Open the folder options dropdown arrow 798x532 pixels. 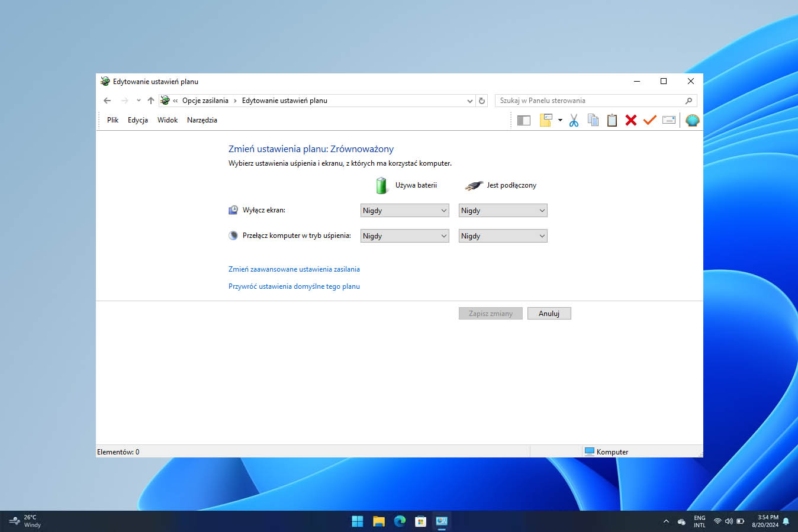tap(560, 121)
